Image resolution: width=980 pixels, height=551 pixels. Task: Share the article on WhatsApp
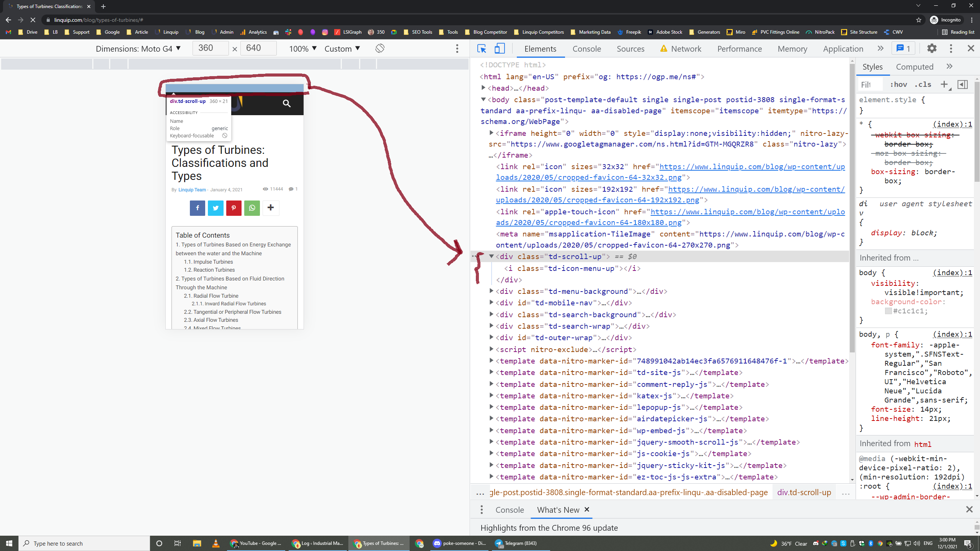pos(252,208)
